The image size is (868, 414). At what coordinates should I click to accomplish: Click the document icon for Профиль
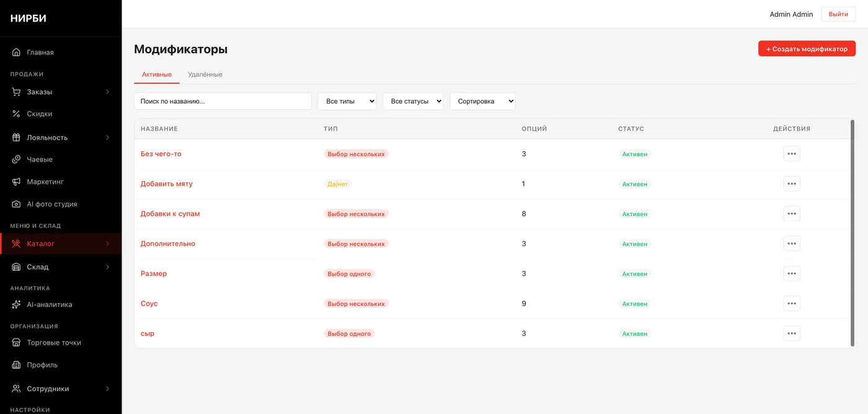pyautogui.click(x=17, y=365)
